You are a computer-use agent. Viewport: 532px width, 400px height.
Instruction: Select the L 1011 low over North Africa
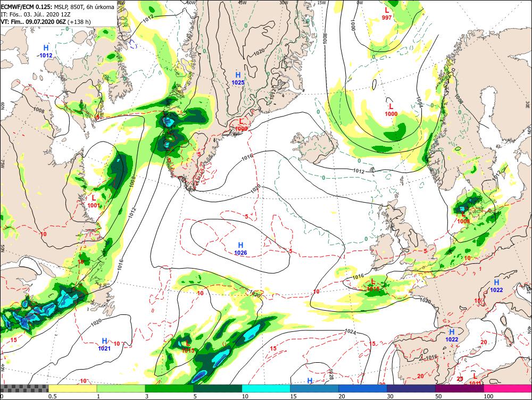click(x=475, y=380)
